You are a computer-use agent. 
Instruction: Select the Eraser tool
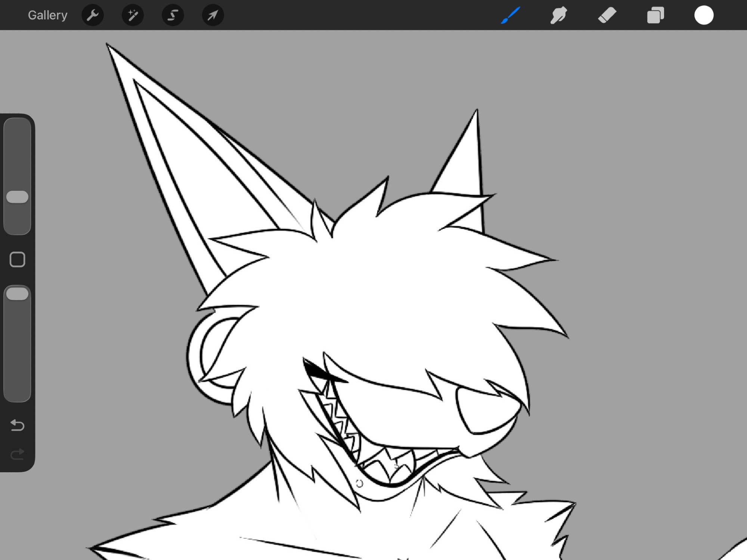(607, 15)
